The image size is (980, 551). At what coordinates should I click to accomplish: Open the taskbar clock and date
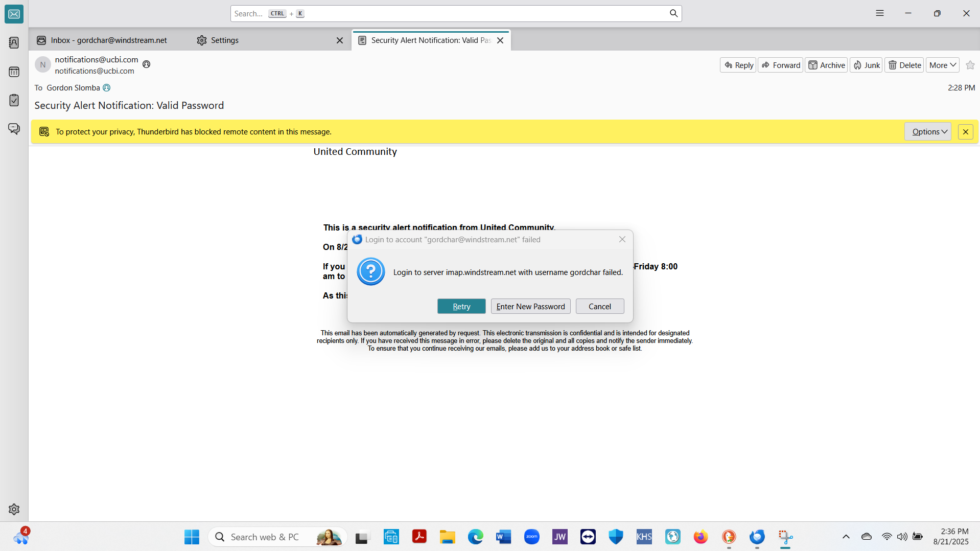point(951,537)
